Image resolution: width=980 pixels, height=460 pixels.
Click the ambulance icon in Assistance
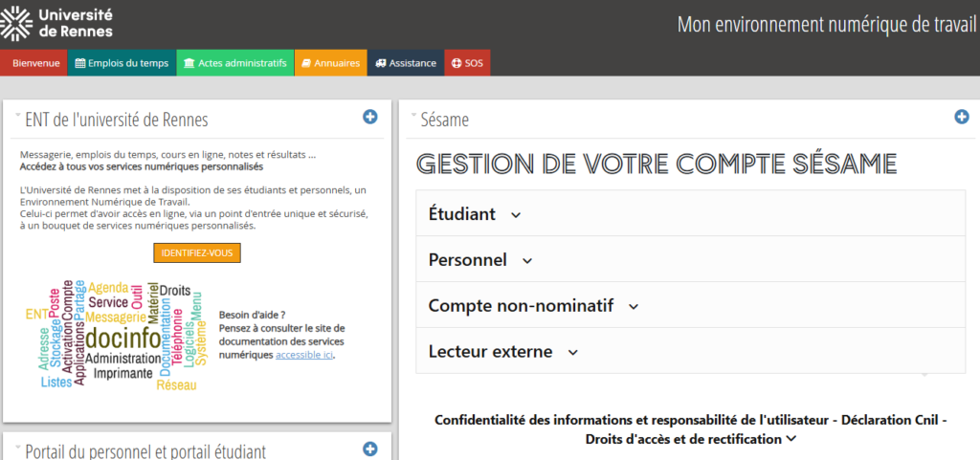[x=380, y=63]
